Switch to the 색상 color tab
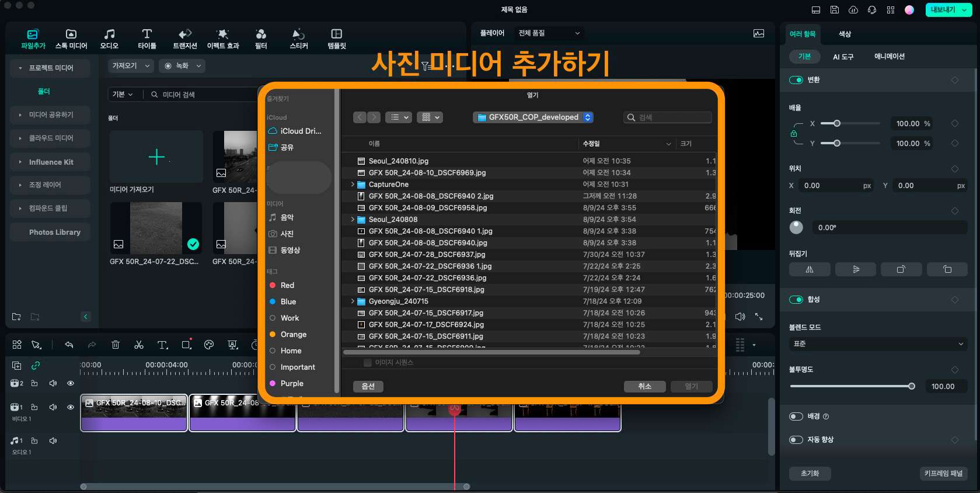This screenshot has height=493, width=980. tap(845, 34)
